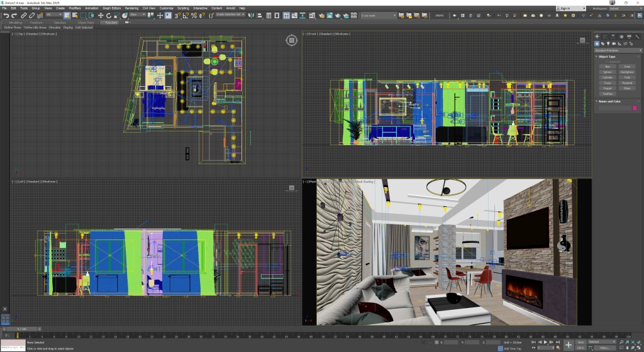Toggle Percent Snap in main toolbar
The width and height of the screenshot is (644, 352).
[194, 15]
